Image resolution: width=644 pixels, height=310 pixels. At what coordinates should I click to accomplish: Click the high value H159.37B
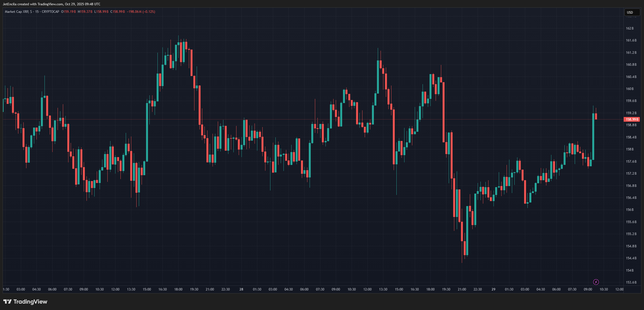(x=85, y=12)
